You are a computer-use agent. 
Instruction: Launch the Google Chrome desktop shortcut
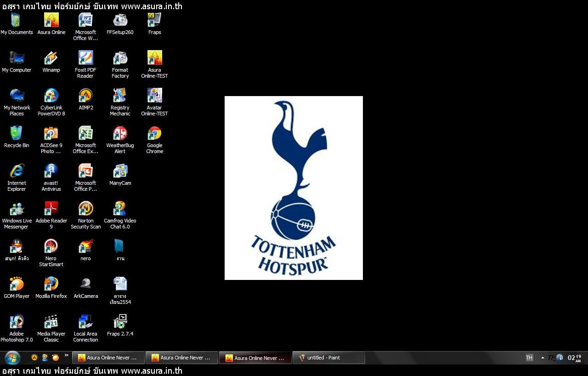pos(154,140)
